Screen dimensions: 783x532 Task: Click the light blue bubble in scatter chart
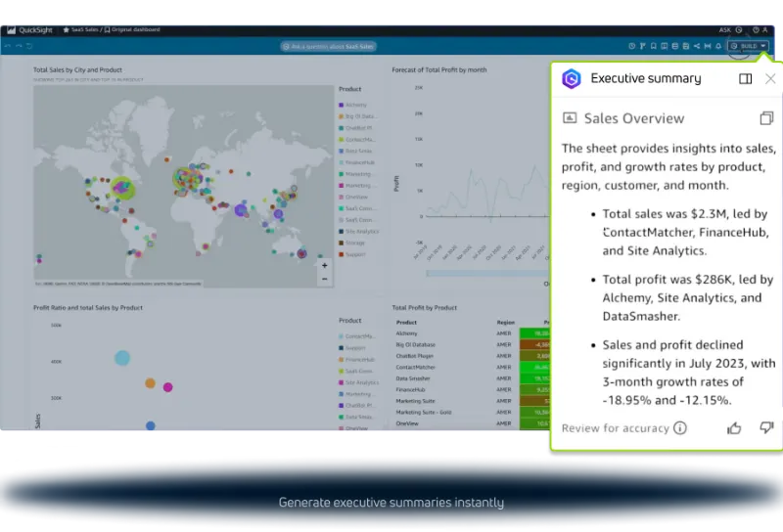point(122,358)
